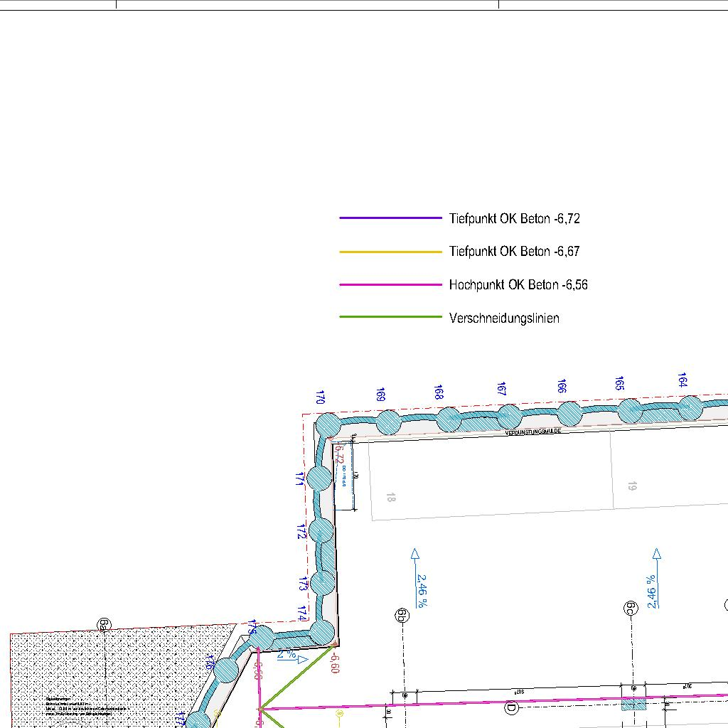The image size is (728, 728).
Task: Select hatched circle 172 on left edge
Action: [x=321, y=530]
